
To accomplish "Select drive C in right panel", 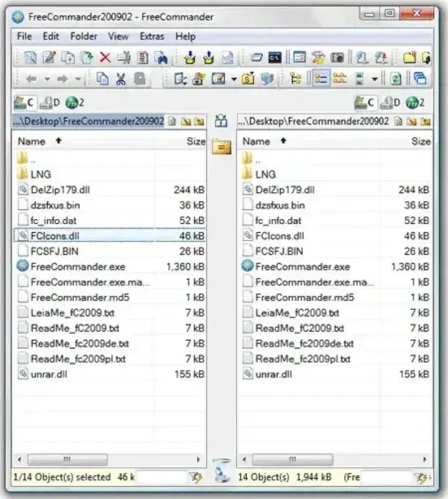I will [x=365, y=102].
